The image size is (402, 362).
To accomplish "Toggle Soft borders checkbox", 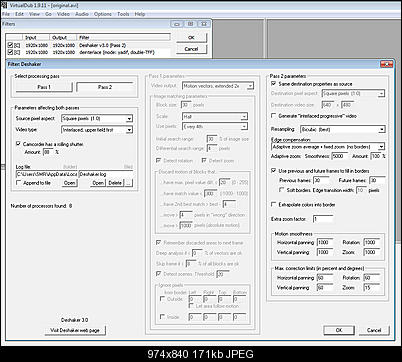I will (282, 190).
